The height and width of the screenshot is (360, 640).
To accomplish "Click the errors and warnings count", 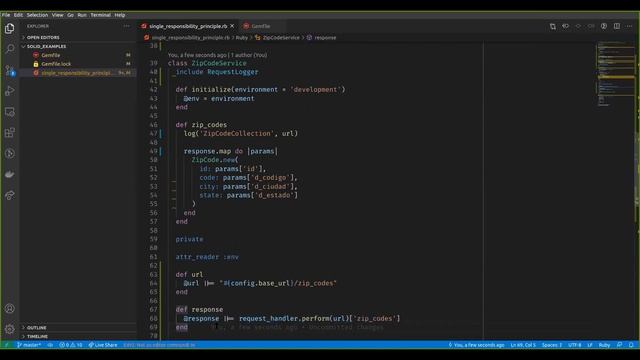I will [x=71, y=345].
